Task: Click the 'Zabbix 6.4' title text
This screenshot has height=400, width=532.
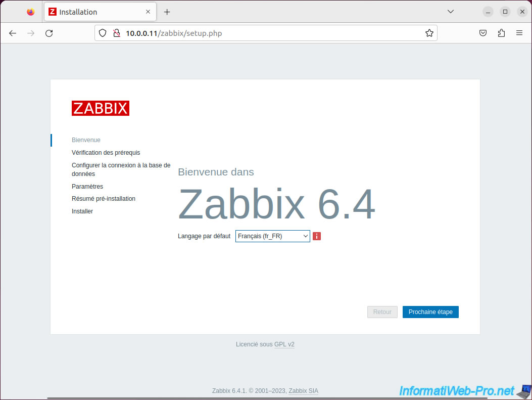Action: 276,204
